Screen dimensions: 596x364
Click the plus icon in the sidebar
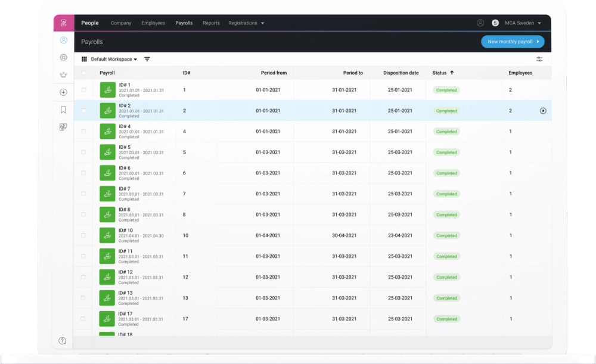tap(63, 92)
